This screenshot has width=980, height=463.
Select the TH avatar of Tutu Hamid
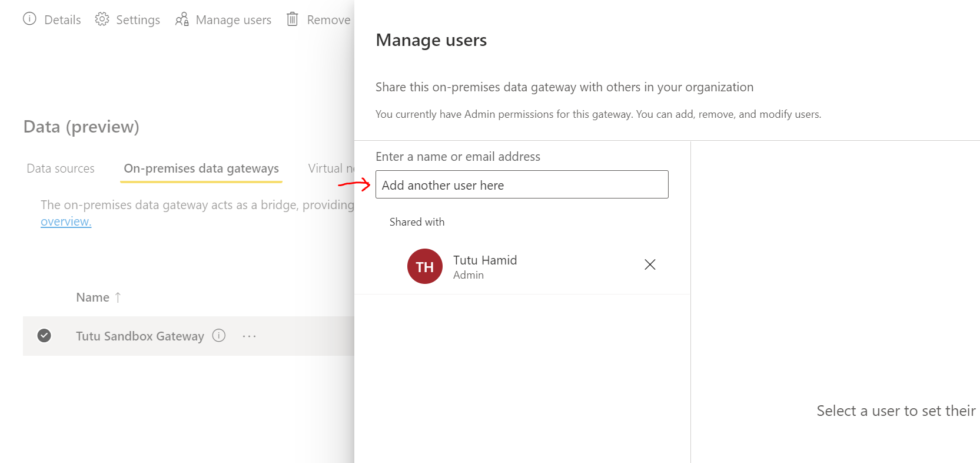coord(424,266)
